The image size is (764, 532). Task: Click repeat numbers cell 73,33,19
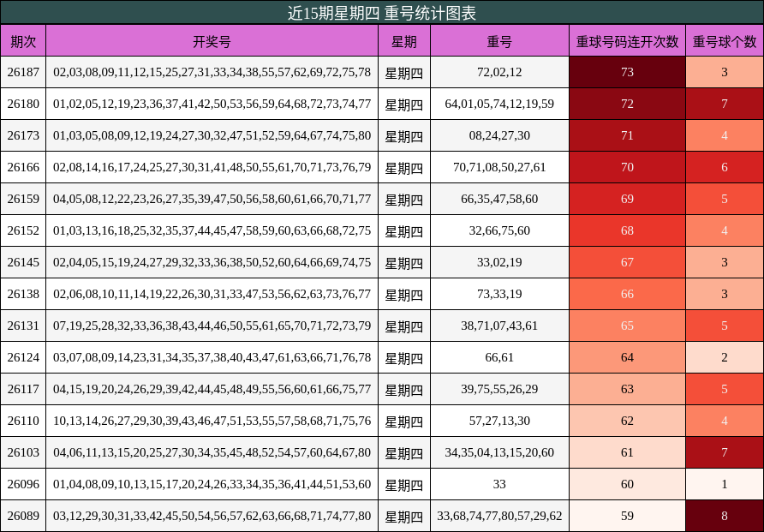click(499, 294)
